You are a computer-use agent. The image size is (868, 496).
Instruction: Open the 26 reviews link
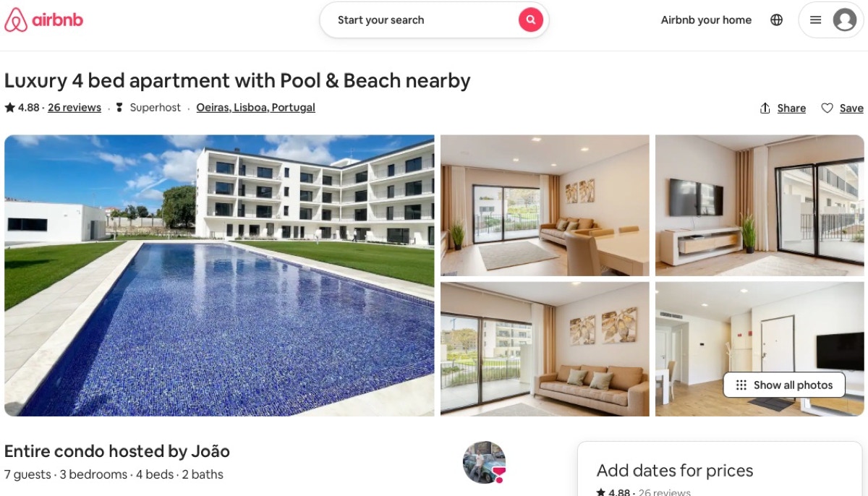(x=75, y=108)
